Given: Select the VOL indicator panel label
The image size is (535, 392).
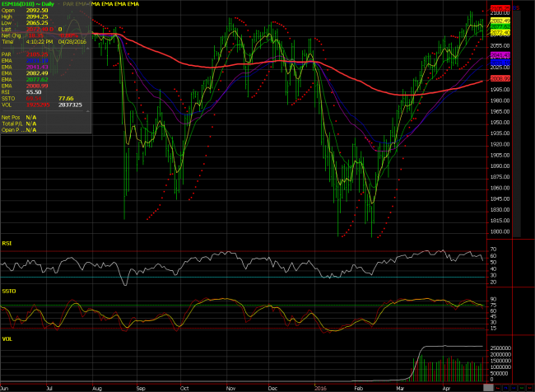Looking at the screenshot, I should click(8, 338).
